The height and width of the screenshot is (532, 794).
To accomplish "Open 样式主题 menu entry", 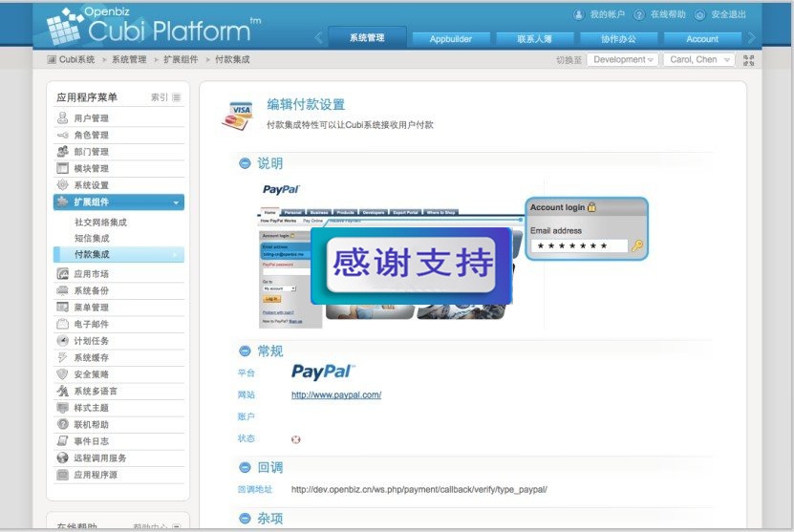I will 118,408.
